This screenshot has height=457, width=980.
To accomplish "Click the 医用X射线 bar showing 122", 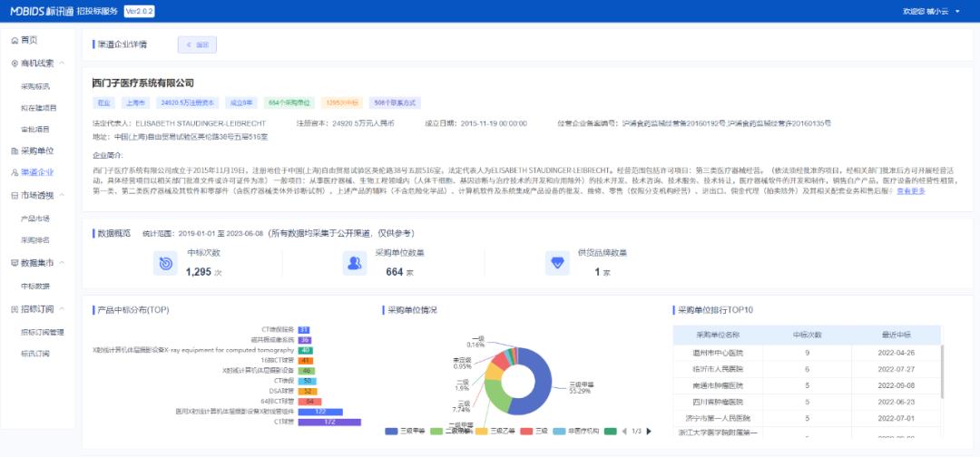I will click(320, 412).
